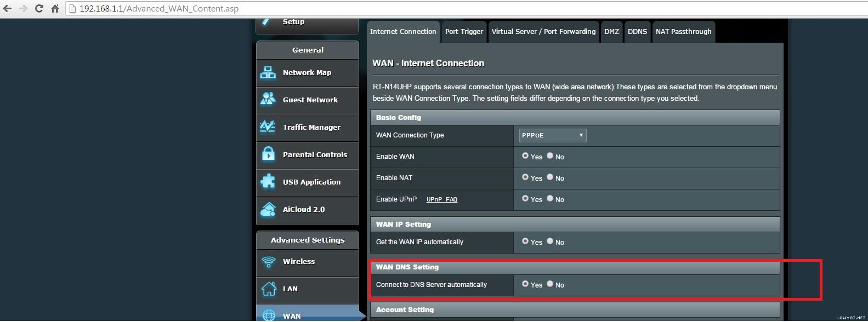Click the USB Application puzzle icon
The image size is (868, 322).
pos(268,182)
